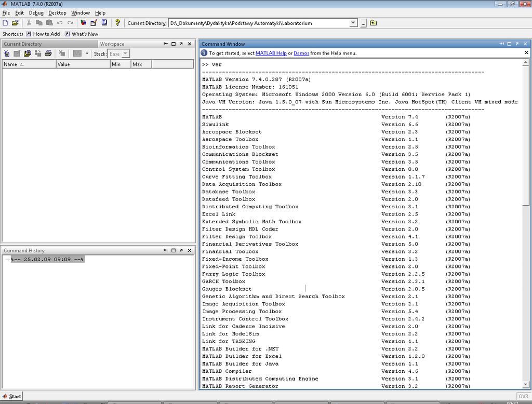532x404 pixels.
Task: Go up one directory level icon
Action: (x=373, y=23)
